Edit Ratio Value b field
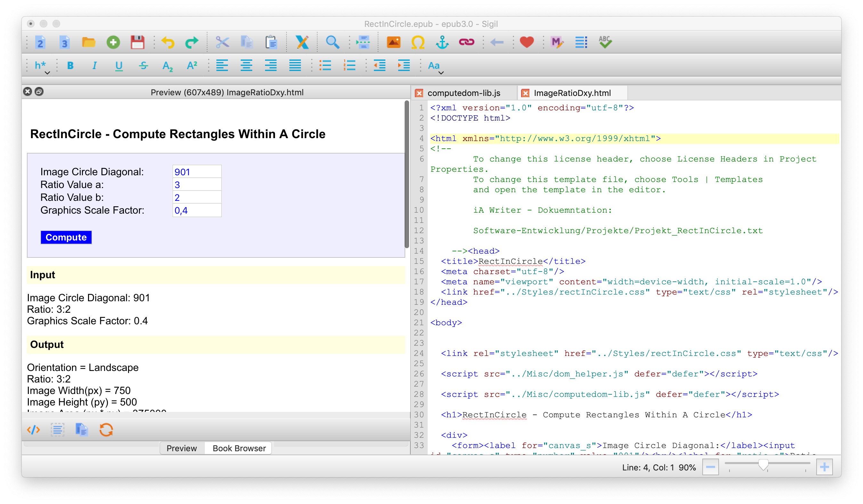Viewport: 863px width, 504px height. coord(197,197)
